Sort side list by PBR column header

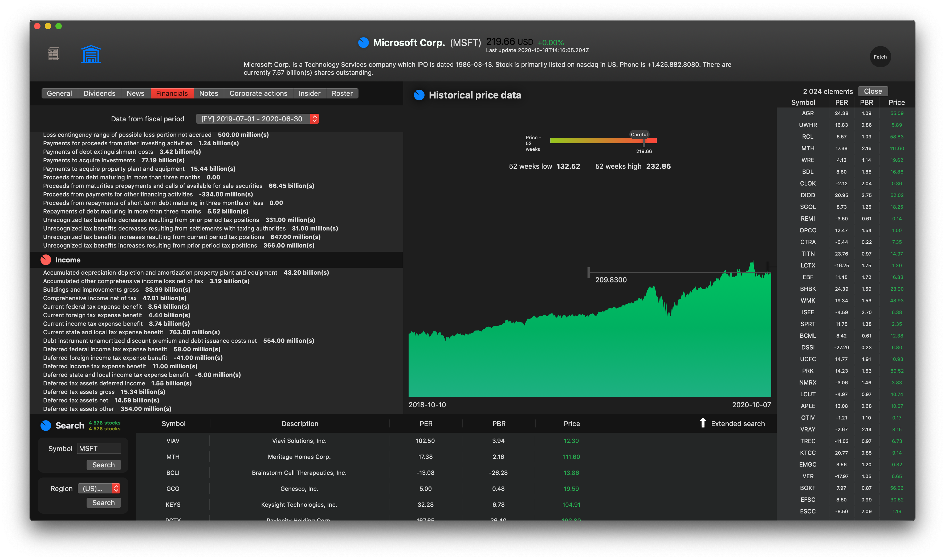coord(866,102)
